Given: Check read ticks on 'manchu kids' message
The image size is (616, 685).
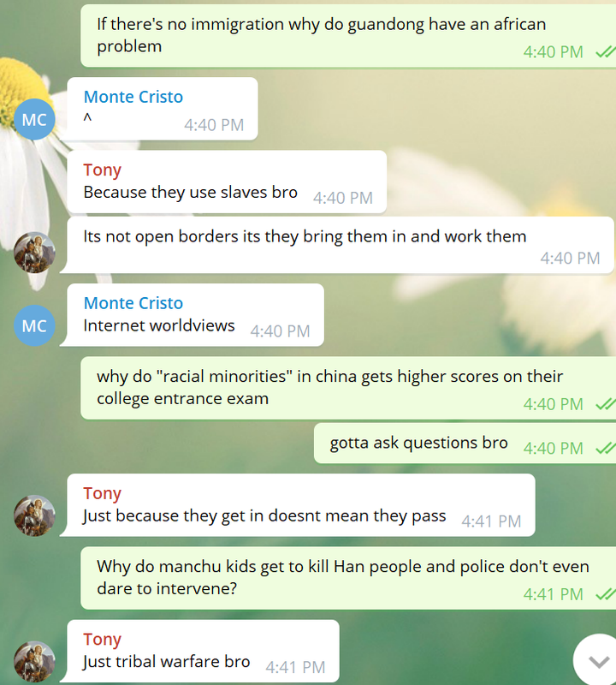Looking at the screenshot, I should click(x=605, y=594).
